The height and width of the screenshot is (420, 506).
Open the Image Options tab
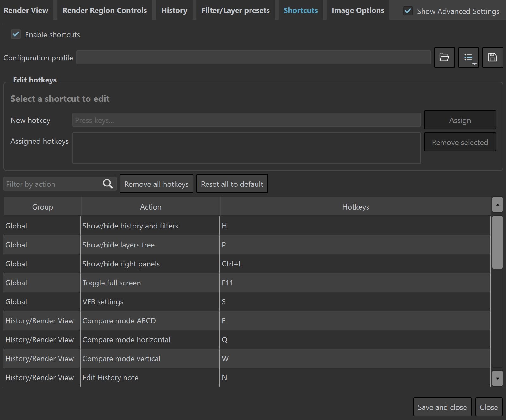(358, 10)
